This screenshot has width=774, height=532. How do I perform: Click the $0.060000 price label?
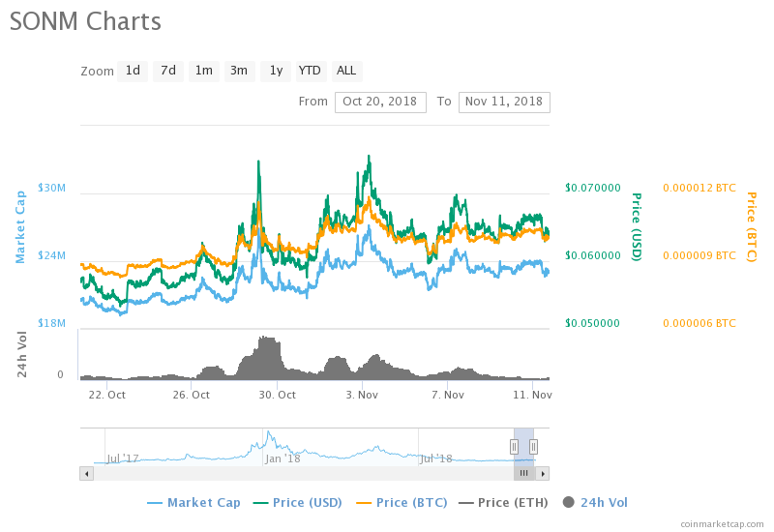[x=593, y=255]
